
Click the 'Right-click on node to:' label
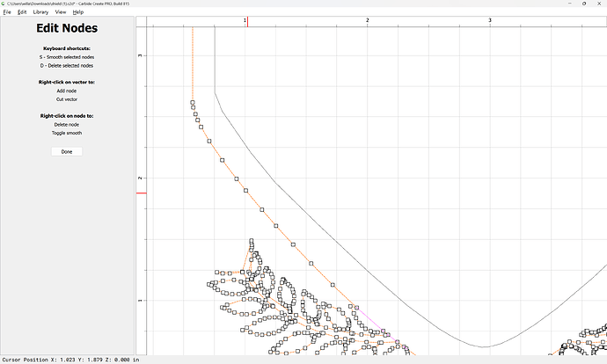click(x=67, y=116)
